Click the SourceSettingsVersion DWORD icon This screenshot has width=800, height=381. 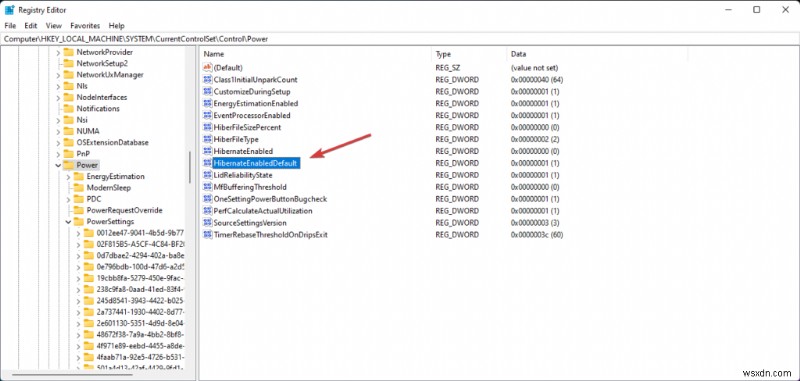coord(207,223)
